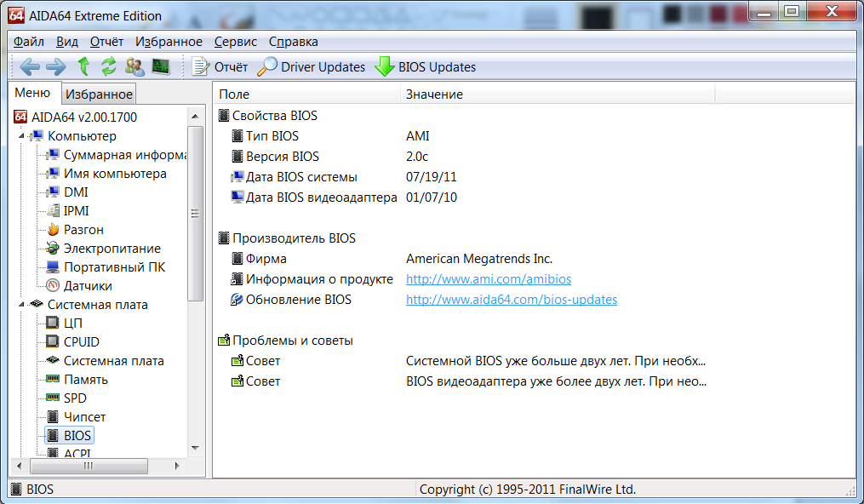Screen dimensions: 864x504
Task: Click the Значение column header
Action: click(x=434, y=94)
